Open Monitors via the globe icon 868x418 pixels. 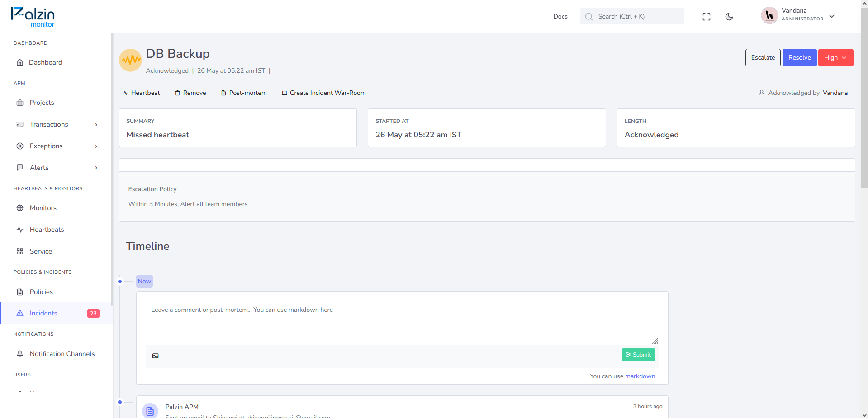(20, 208)
